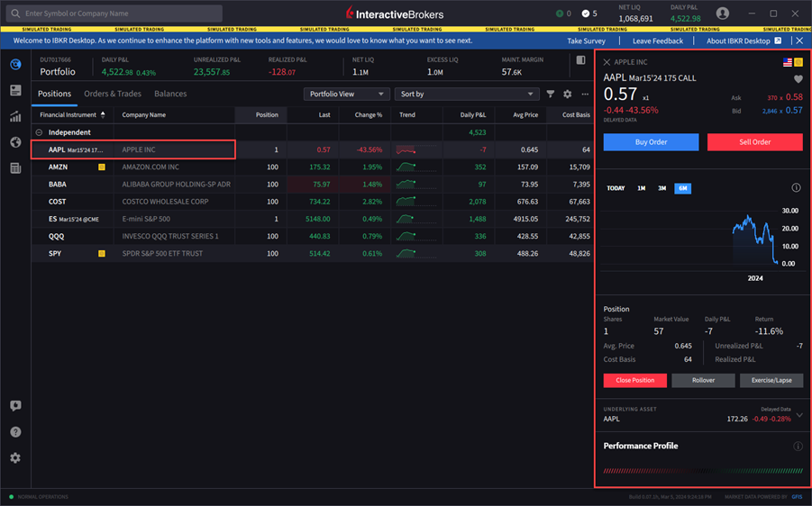Click the Performance Profile gradient bar

pos(703,471)
